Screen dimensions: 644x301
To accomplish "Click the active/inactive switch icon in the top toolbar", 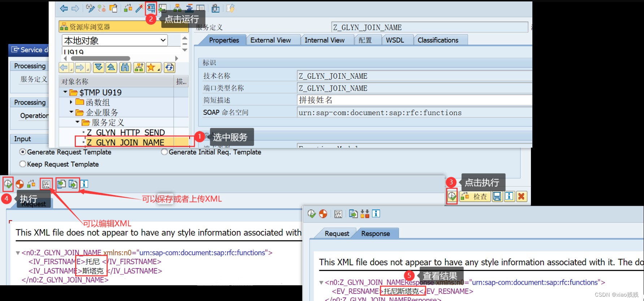I will pos(101,8).
